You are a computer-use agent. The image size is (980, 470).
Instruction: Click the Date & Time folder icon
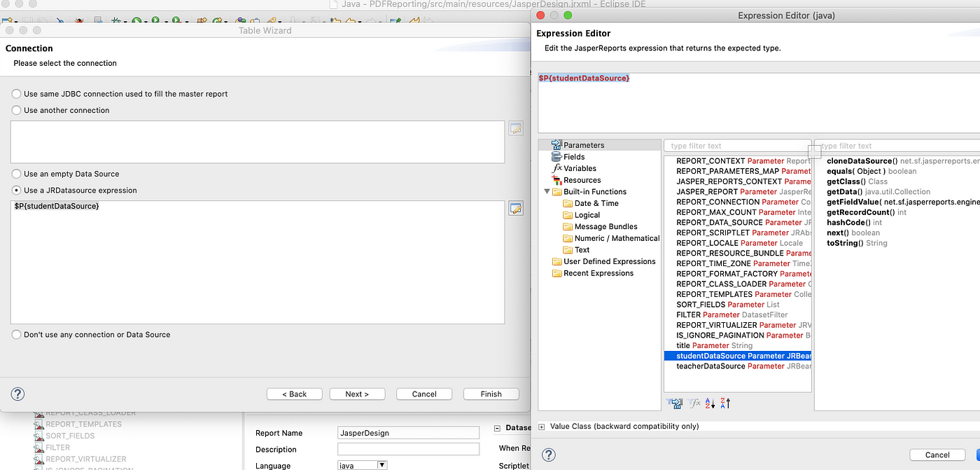568,203
